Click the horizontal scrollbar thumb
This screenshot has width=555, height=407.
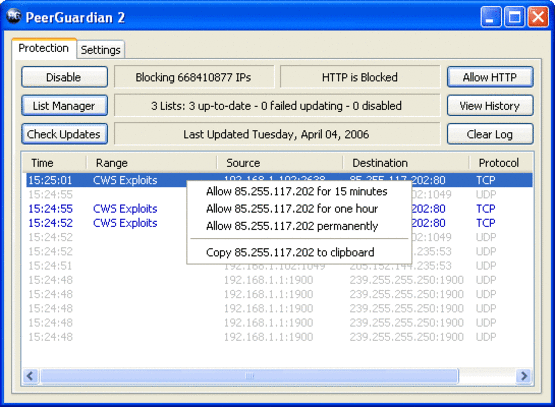pyautogui.click(x=250, y=376)
